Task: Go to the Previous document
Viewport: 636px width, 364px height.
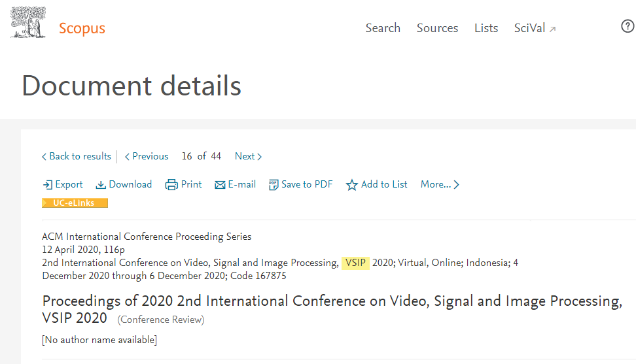Action: pyautogui.click(x=147, y=156)
